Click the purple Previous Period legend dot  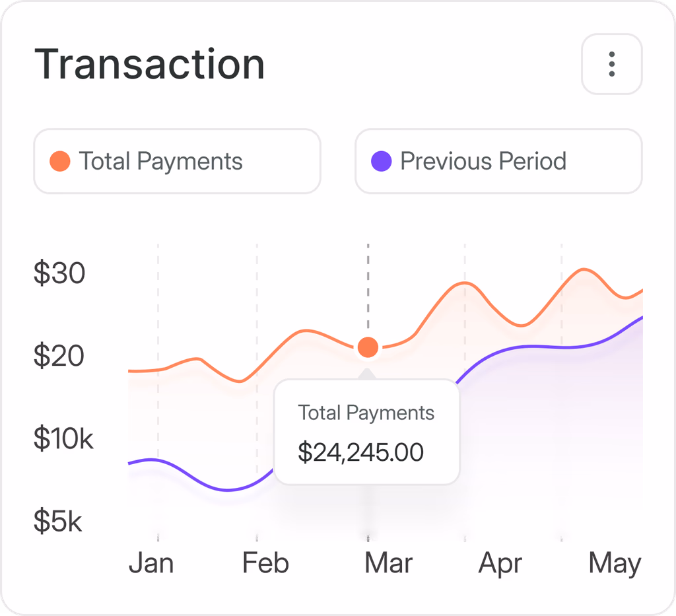[x=381, y=161]
